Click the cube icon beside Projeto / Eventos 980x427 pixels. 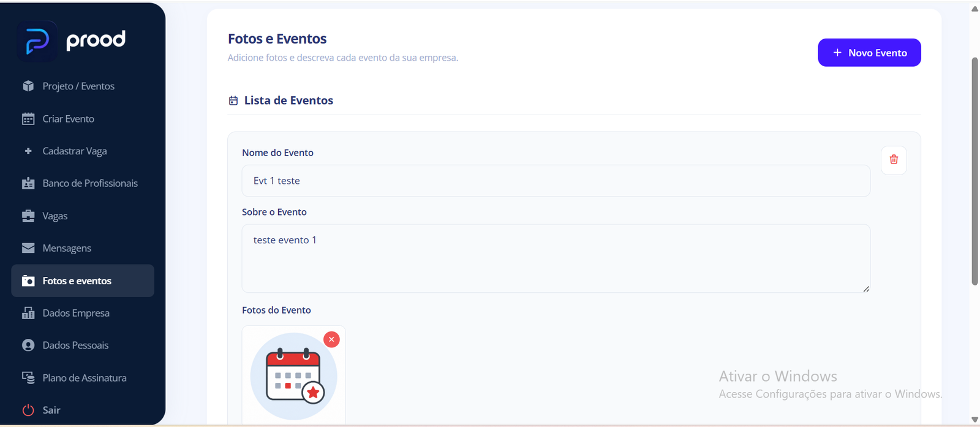tap(28, 86)
